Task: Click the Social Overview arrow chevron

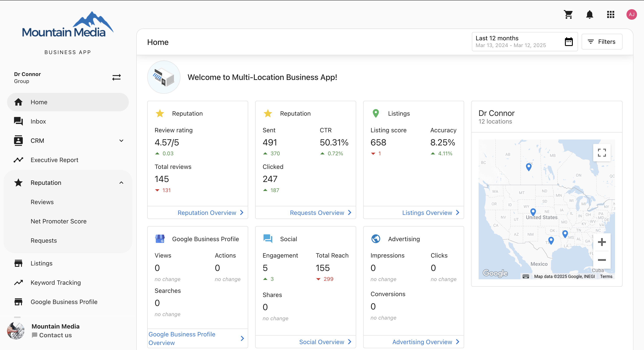Action: coord(350,342)
